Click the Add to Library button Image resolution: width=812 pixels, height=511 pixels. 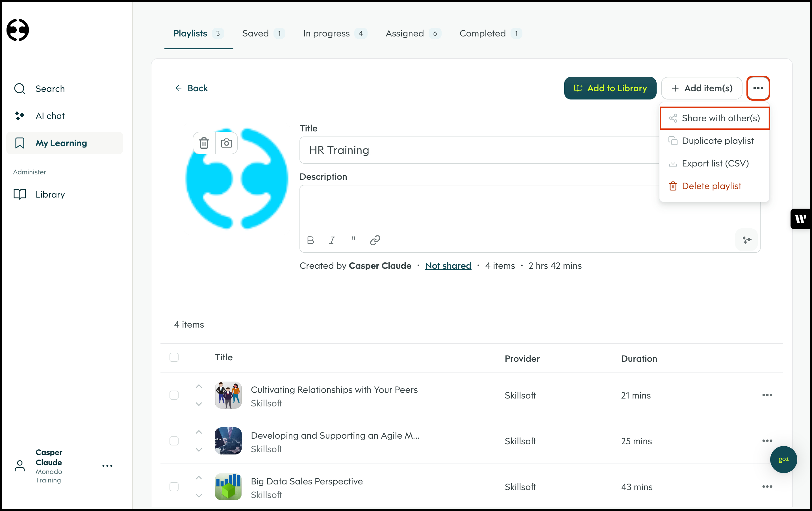[610, 88]
